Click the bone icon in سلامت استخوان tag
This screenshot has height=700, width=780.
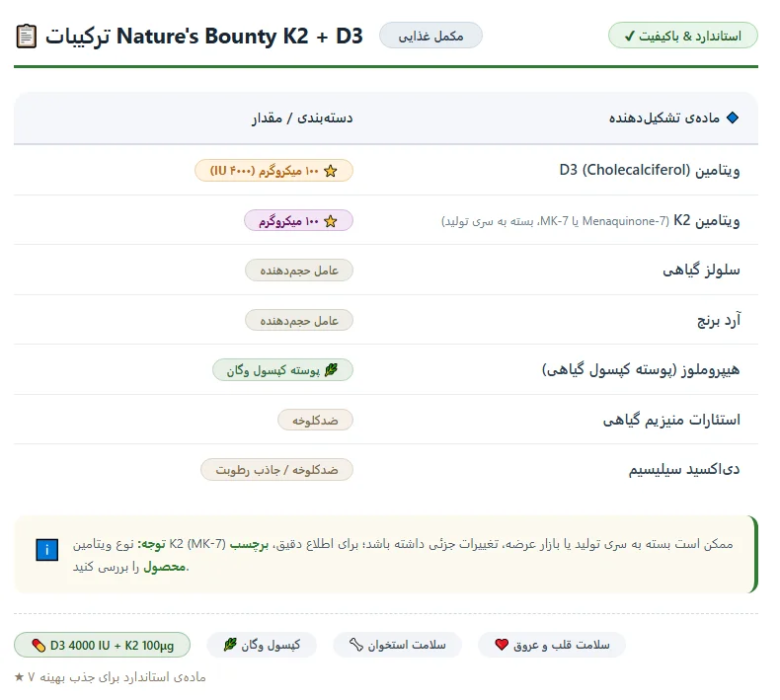pyautogui.click(x=356, y=645)
